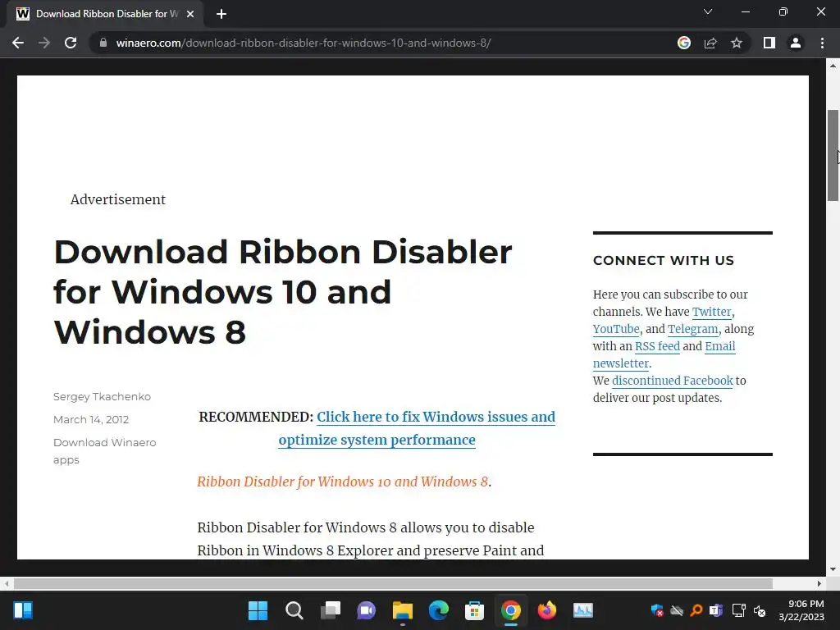840x630 pixels.
Task: Open Microsoft Teams tray icon
Action: pyautogui.click(x=716, y=610)
